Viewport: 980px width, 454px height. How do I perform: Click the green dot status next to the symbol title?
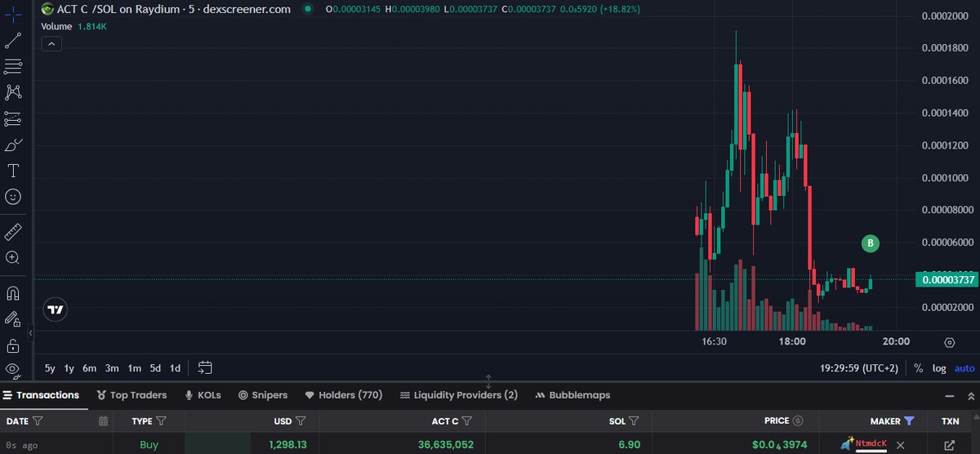pos(307,9)
